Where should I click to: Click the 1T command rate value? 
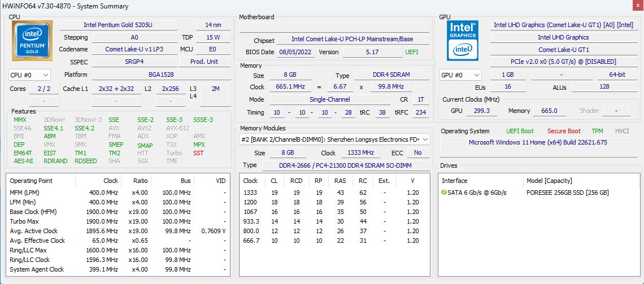421,99
